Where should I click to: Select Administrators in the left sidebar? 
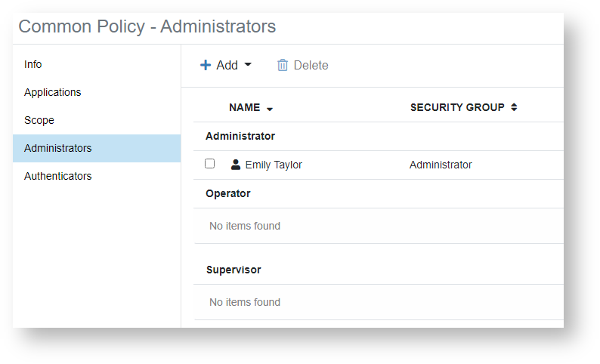[58, 149]
